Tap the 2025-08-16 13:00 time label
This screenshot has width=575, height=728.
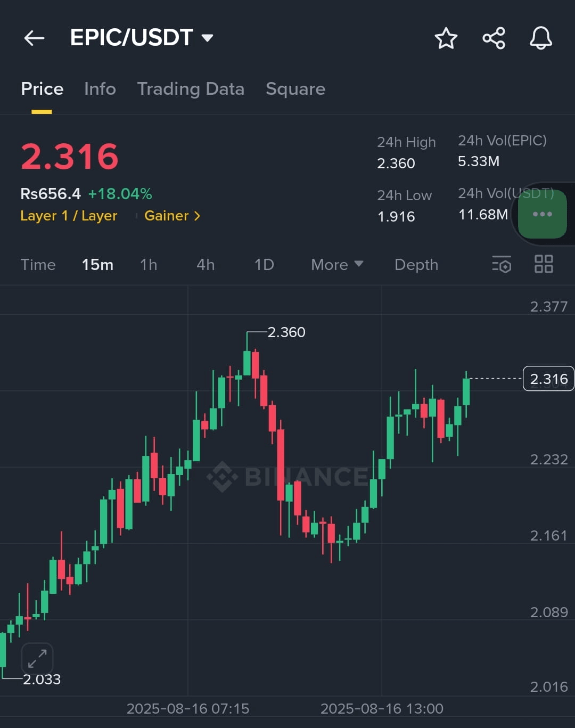coord(382,709)
